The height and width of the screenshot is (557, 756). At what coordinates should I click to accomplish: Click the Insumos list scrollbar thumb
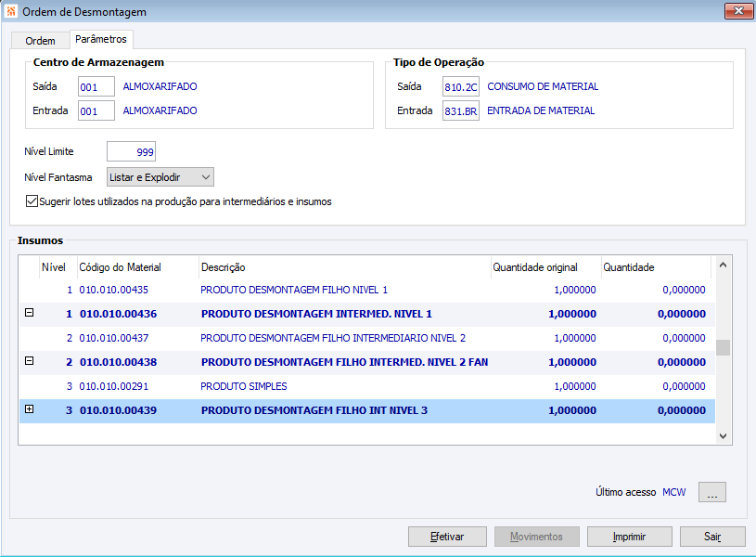pyautogui.click(x=723, y=347)
